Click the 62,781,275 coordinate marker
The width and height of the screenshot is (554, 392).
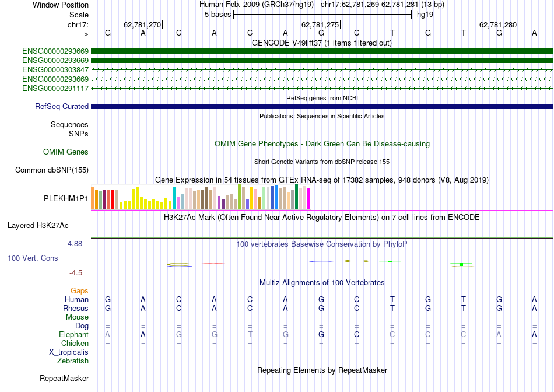point(320,24)
